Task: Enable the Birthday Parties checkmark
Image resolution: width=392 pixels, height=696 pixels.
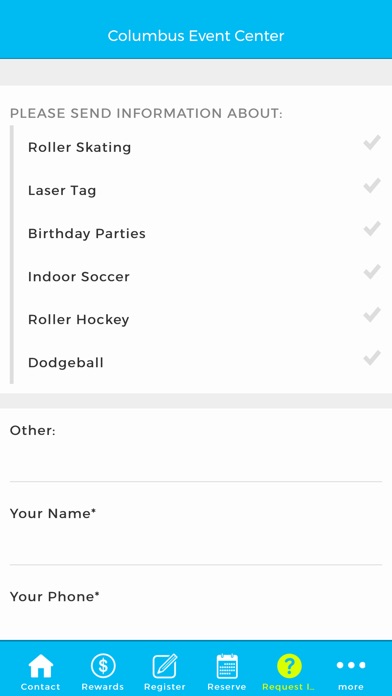Action: coord(372,229)
